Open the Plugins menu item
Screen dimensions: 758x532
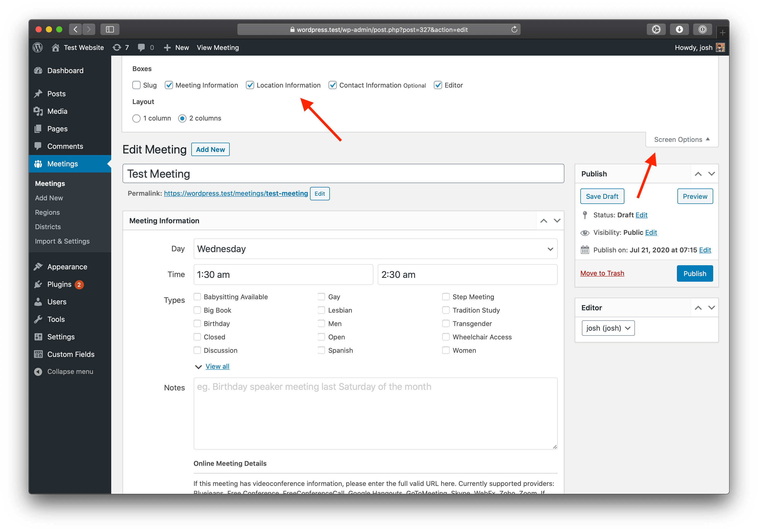(x=59, y=284)
